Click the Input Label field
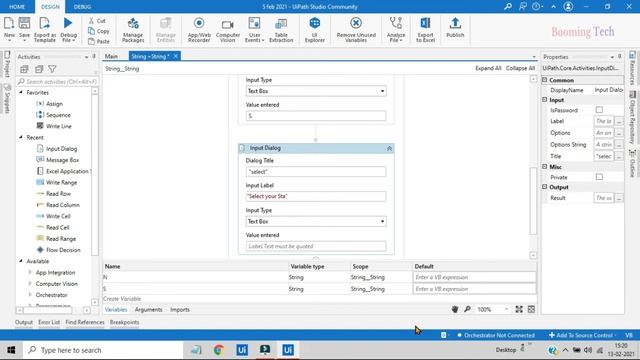 (x=316, y=196)
